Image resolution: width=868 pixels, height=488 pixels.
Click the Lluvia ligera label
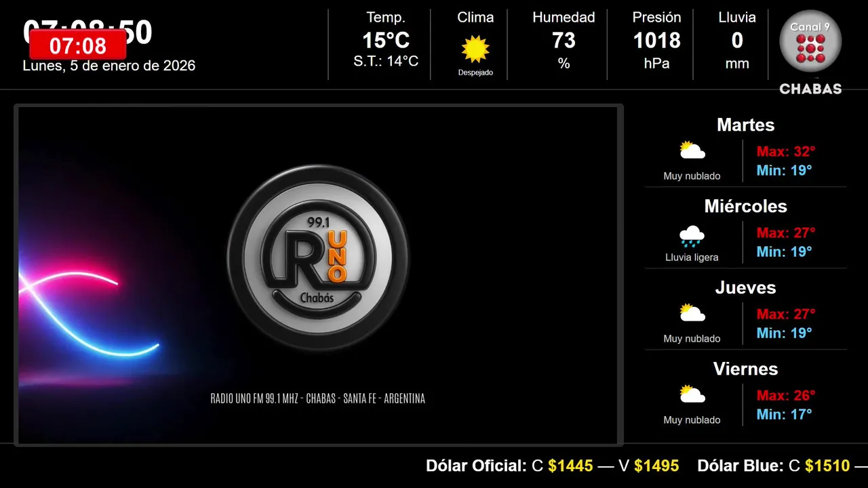pos(692,258)
